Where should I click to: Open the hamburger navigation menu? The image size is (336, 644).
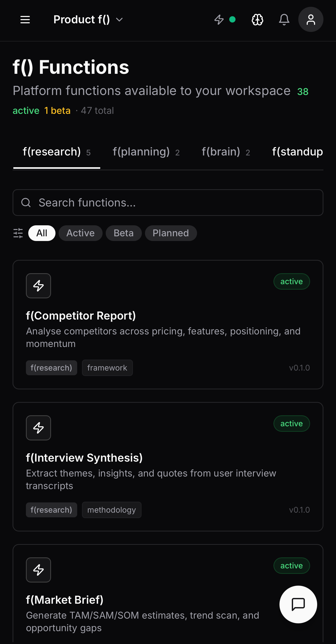point(25,19)
